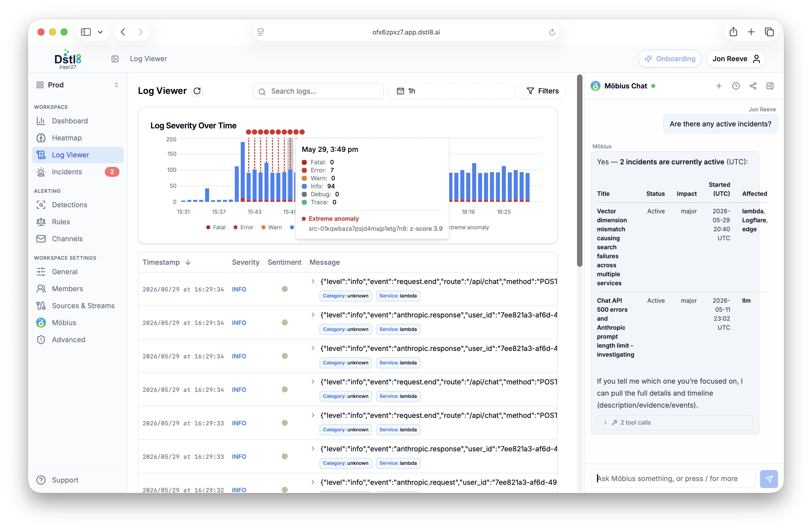Open Safari sidebar options dropdown arrow

point(100,32)
